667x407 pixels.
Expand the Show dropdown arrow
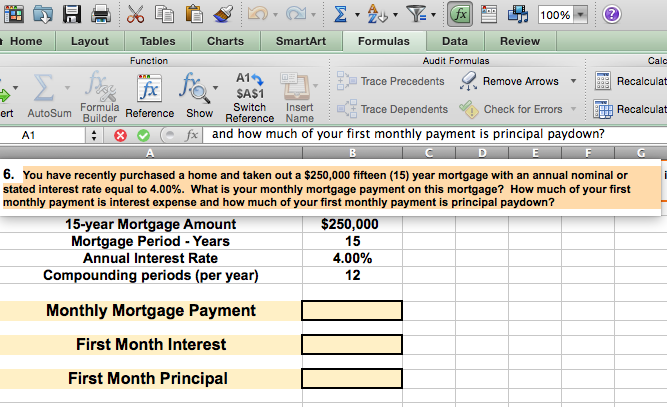pyautogui.click(x=216, y=88)
